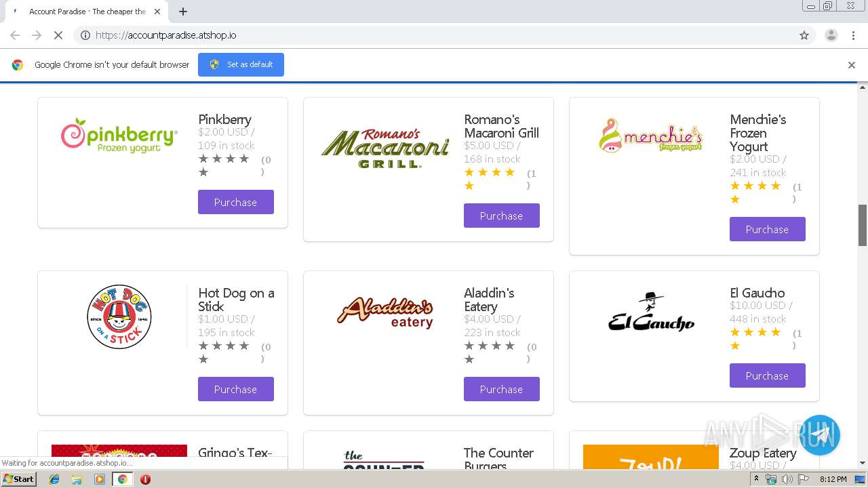Image resolution: width=868 pixels, height=488 pixels.
Task: Click The Counter Burgers title
Action: [498, 459]
